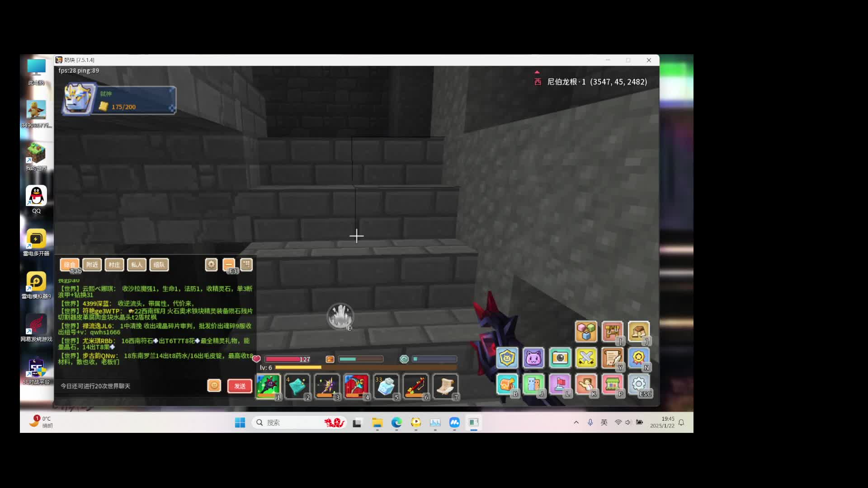Switch to 私人 chat tab
This screenshot has width=868, height=488.
[x=137, y=265]
